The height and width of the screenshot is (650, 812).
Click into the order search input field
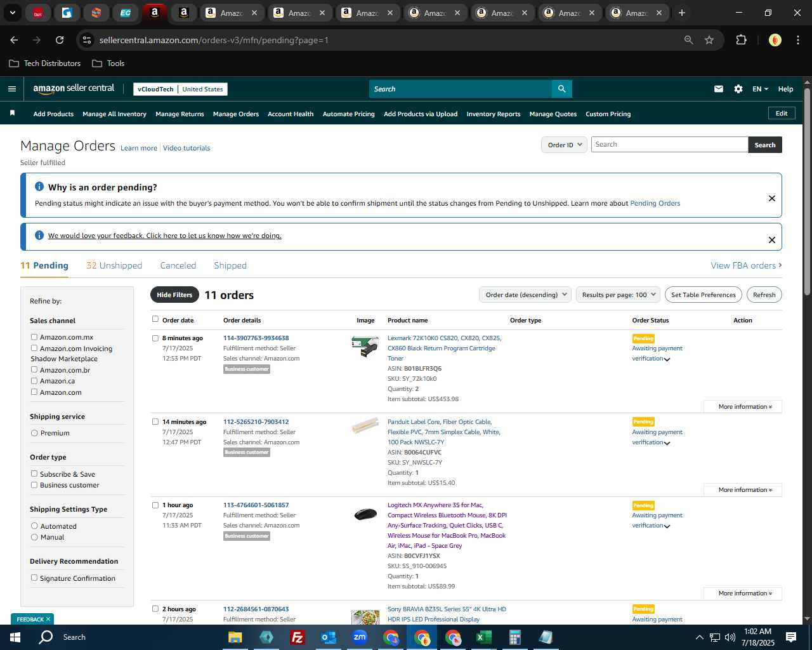click(669, 145)
